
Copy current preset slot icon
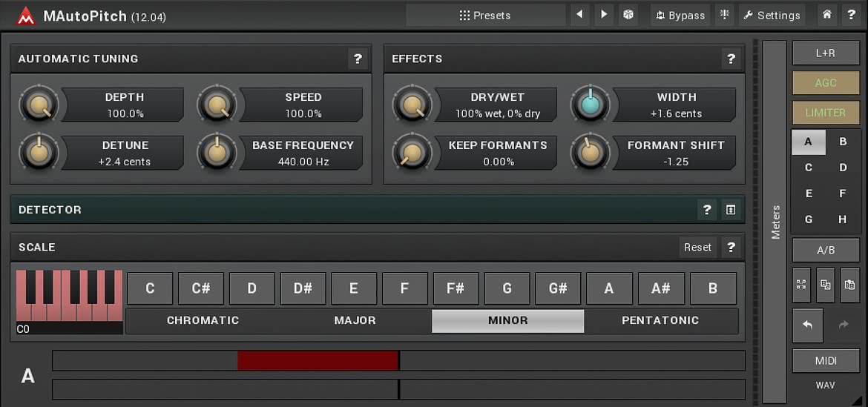826,285
